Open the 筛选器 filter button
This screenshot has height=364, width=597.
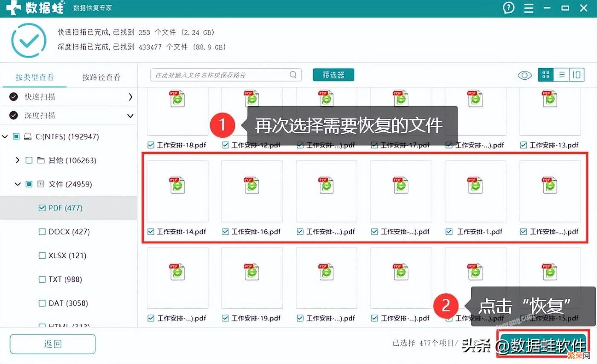point(333,75)
